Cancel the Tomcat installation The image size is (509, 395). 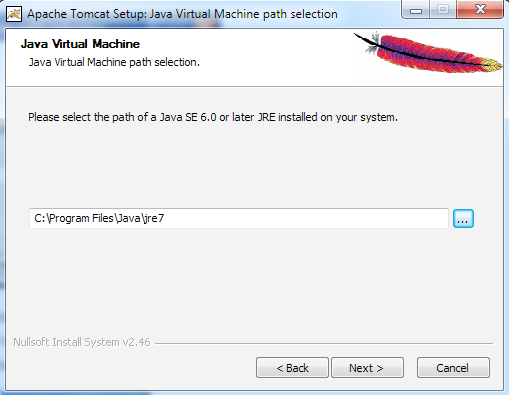[453, 368]
